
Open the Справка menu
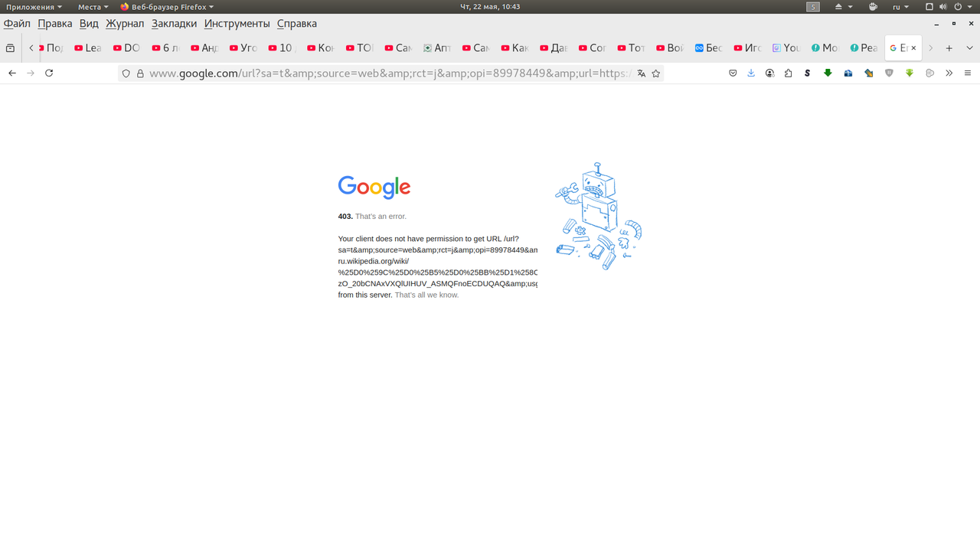pos(297,24)
